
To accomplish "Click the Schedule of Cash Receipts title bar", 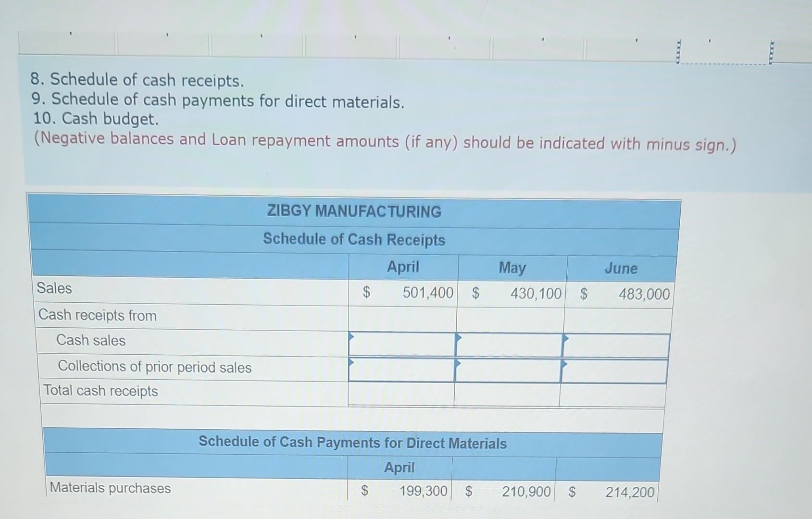I will coord(354,239).
